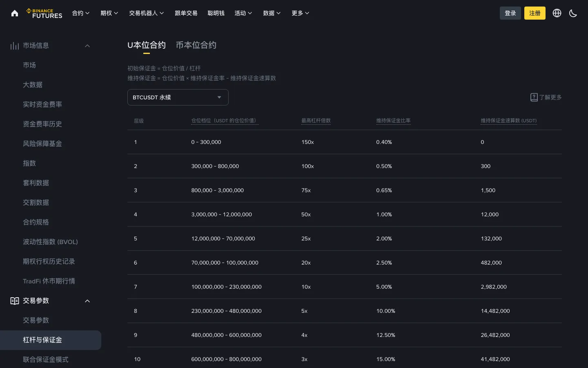This screenshot has height=368, width=588.
Task: Click the 了解更多 help icon
Action: (534, 97)
